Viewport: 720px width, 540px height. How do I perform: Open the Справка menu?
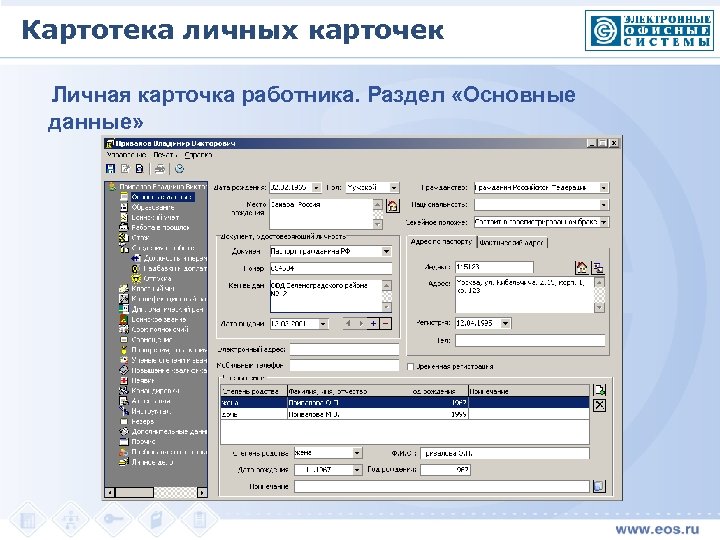[x=198, y=155]
